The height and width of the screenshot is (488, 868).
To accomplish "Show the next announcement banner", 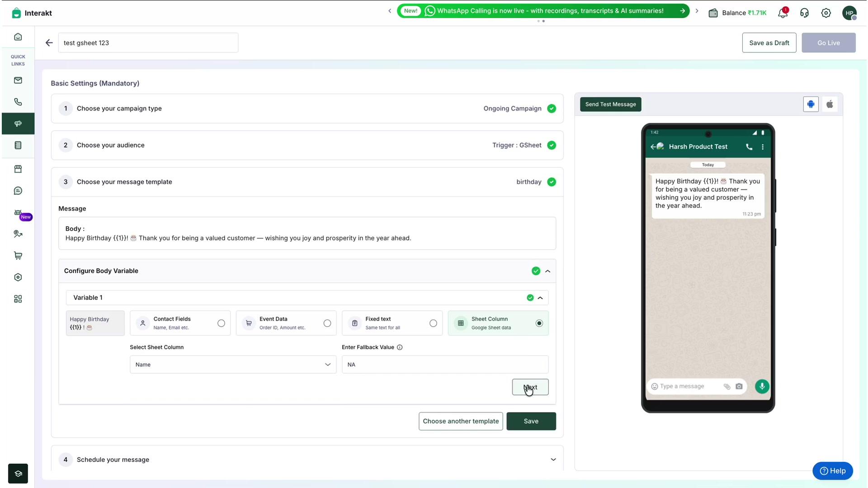I will (x=697, y=11).
